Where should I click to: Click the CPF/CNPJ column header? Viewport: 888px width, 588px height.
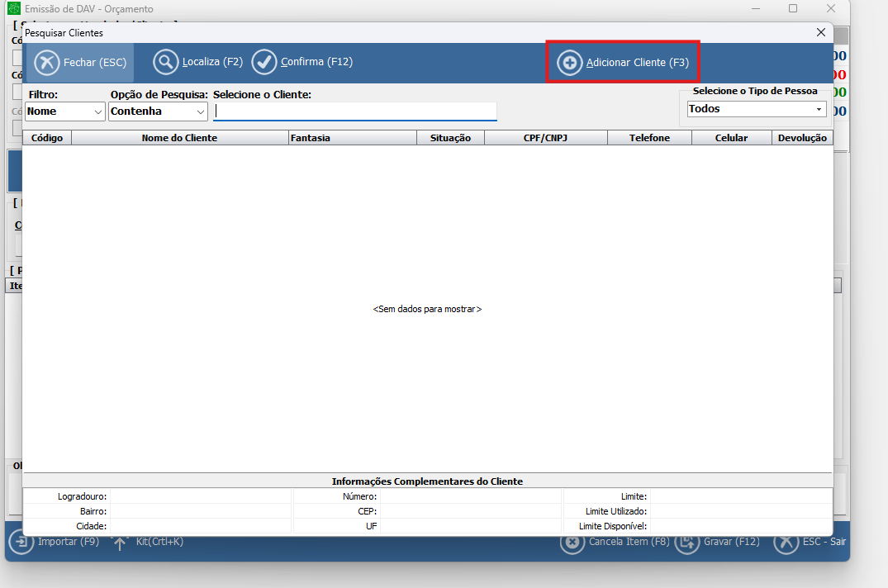click(x=545, y=138)
